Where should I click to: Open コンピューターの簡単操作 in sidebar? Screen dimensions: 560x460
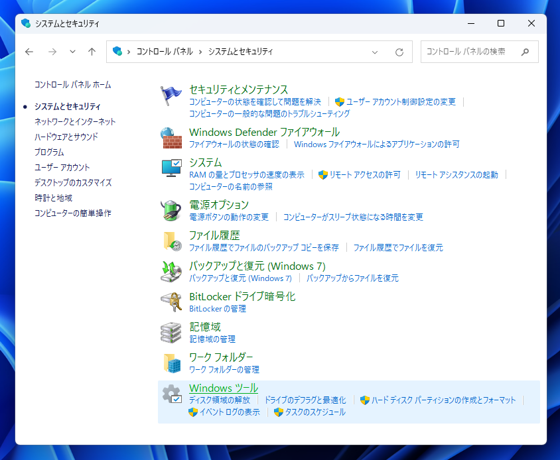73,213
